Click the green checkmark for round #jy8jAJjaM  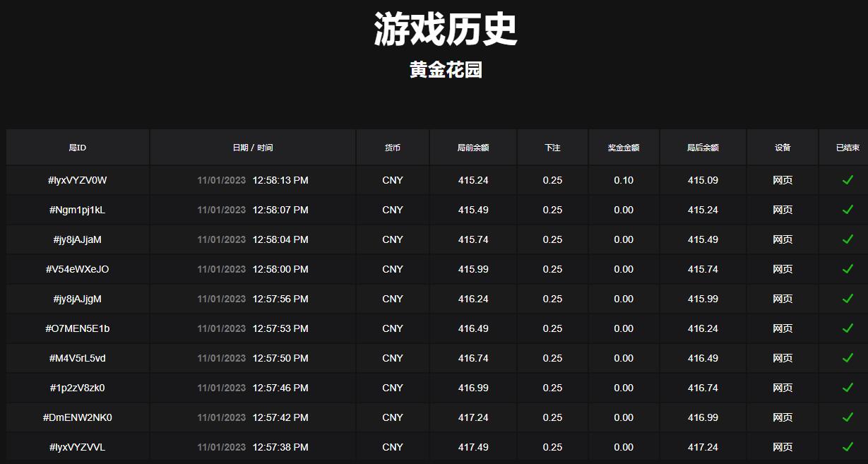click(848, 239)
